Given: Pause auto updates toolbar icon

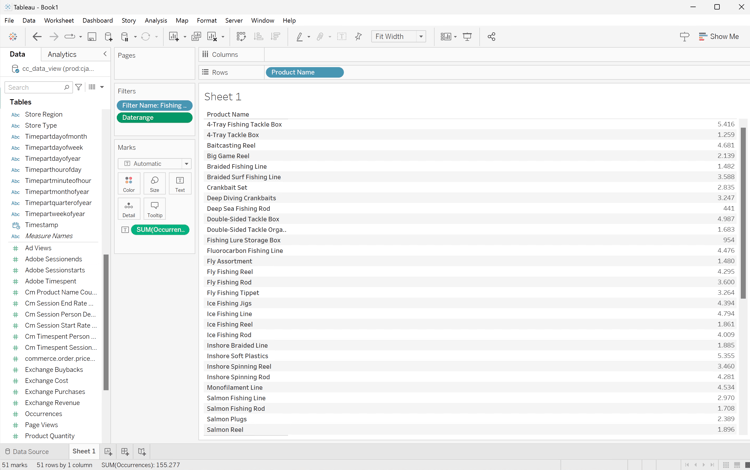Looking at the screenshot, I should (124, 37).
